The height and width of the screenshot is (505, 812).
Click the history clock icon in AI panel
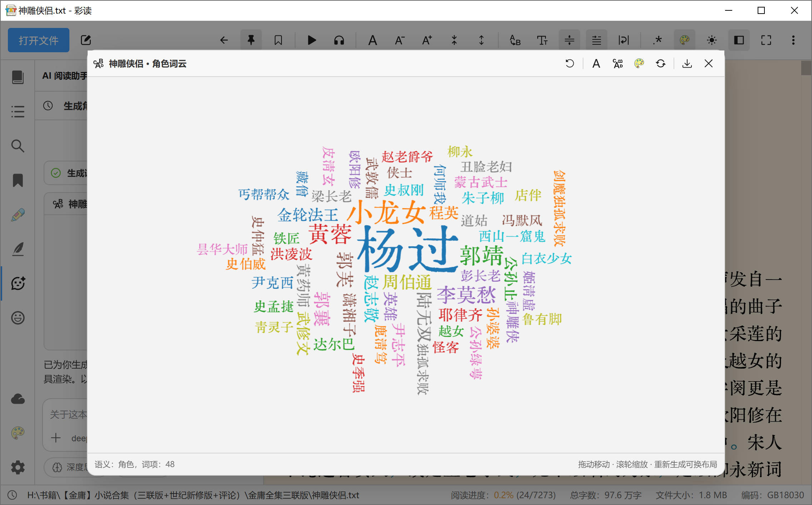point(48,106)
